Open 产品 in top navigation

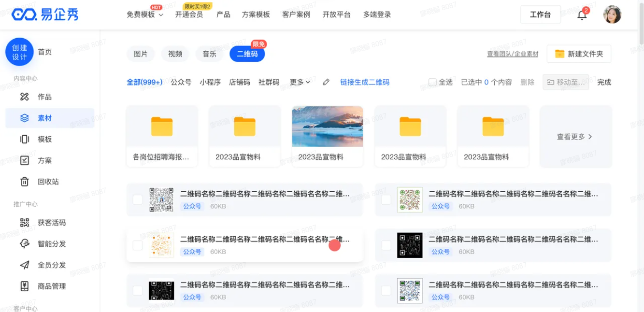tap(223, 14)
